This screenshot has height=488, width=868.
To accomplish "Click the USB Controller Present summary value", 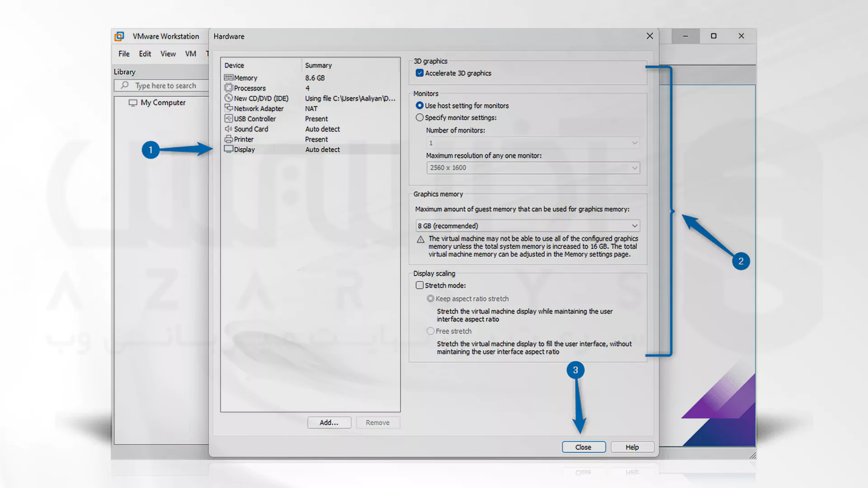I will [x=316, y=118].
